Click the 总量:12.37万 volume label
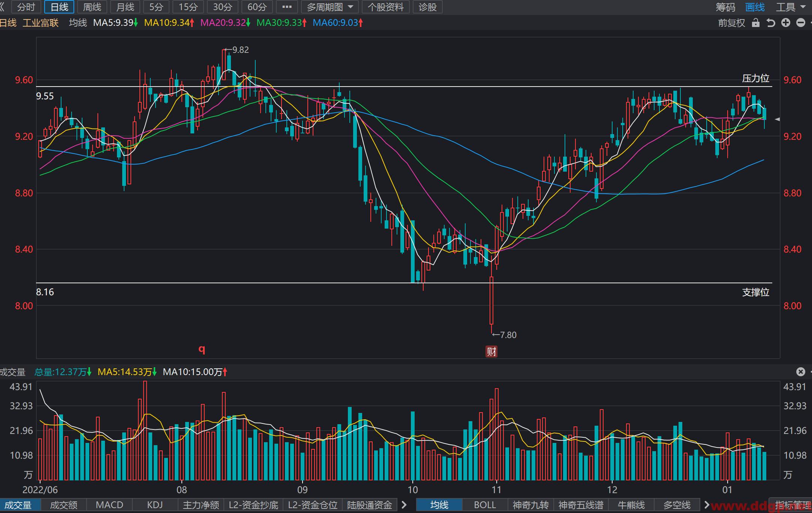The width and height of the screenshot is (812, 513). coord(63,372)
